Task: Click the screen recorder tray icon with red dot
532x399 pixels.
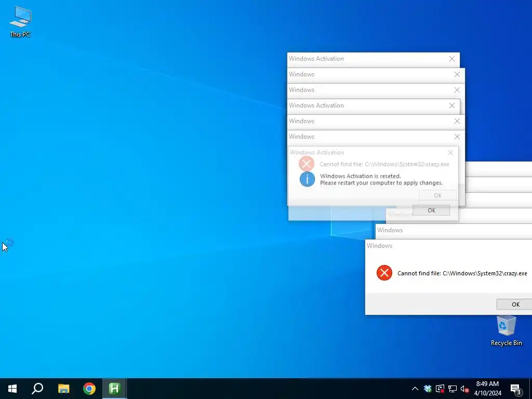Action: 440,389
